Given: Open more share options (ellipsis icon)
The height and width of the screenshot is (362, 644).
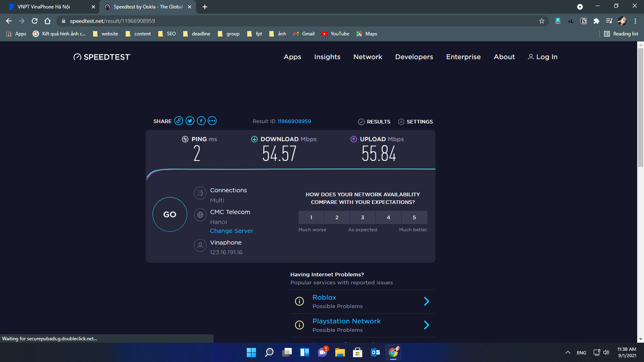Looking at the screenshot, I should 212,121.
